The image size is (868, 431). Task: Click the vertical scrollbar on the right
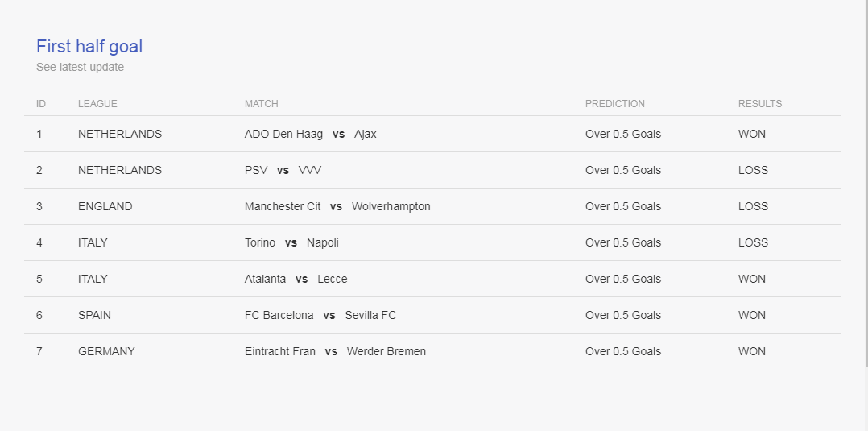coord(866,183)
